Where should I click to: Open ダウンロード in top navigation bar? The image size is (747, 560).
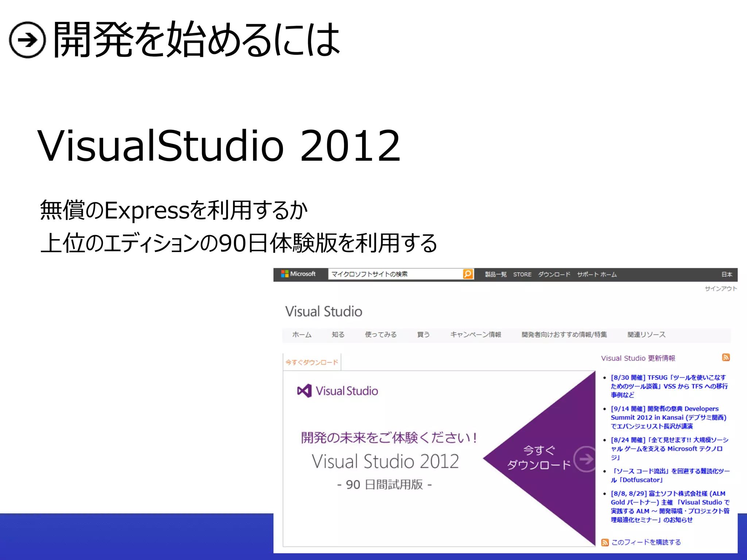point(554,275)
